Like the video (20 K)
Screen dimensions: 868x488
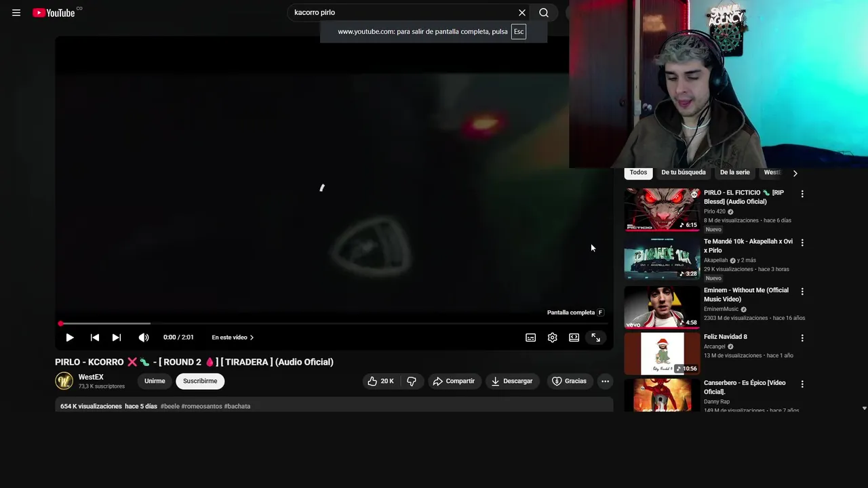380,381
